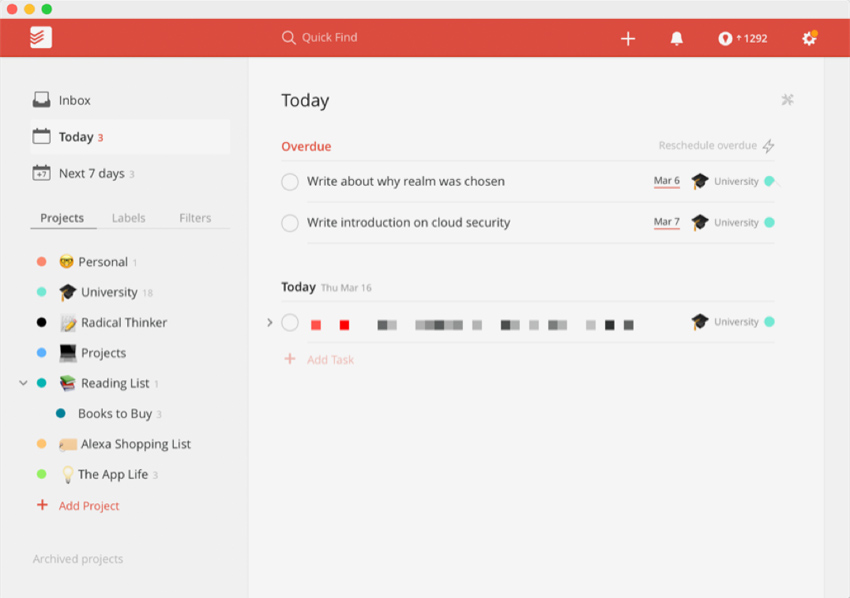
Task: Collapse the Reading List project
Action: (23, 383)
